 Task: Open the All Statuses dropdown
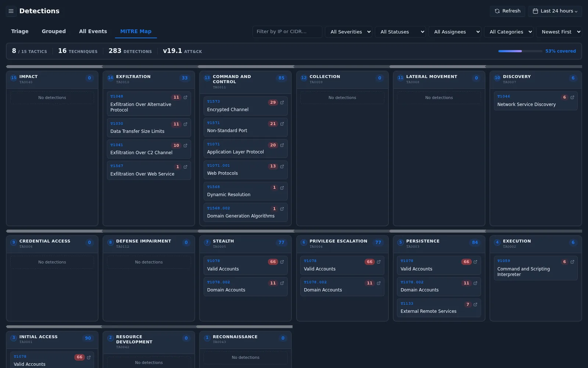401,32
